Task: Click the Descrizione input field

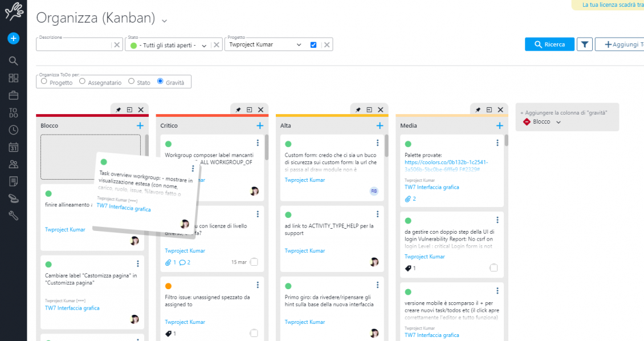Action: coord(74,45)
